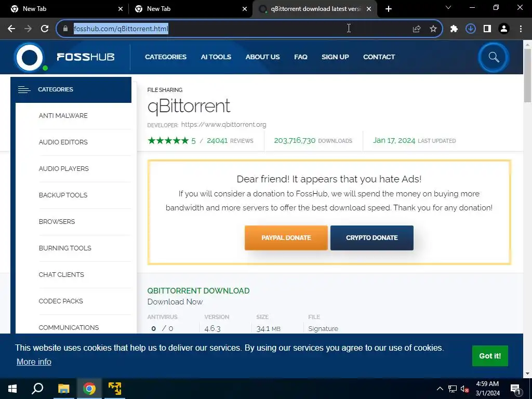Viewport: 532px width, 399px height.
Task: Click the version number 4.6.3
Action: pyautogui.click(x=212, y=328)
